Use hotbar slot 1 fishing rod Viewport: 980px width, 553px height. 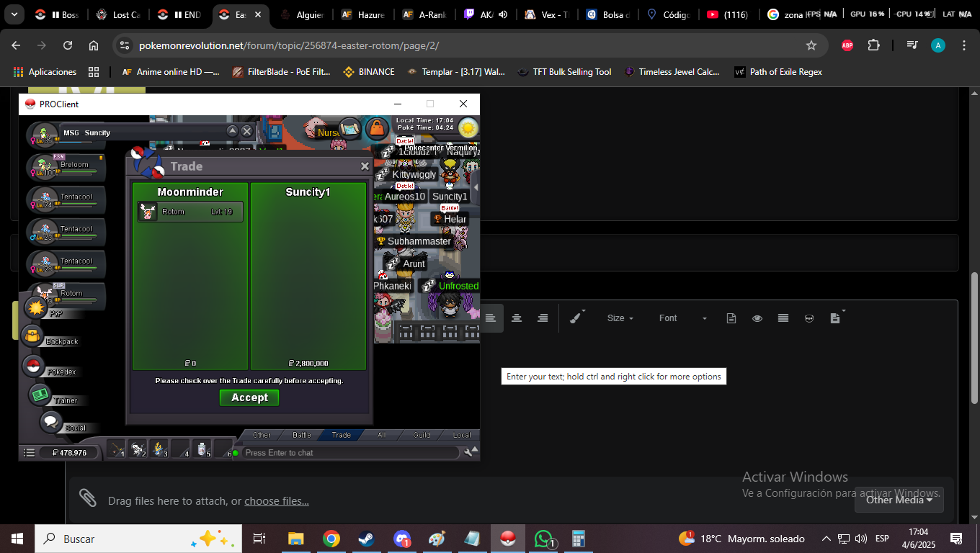[x=116, y=449]
